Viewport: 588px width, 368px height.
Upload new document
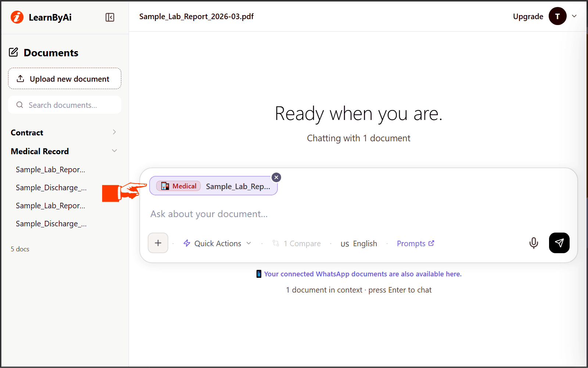65,78
